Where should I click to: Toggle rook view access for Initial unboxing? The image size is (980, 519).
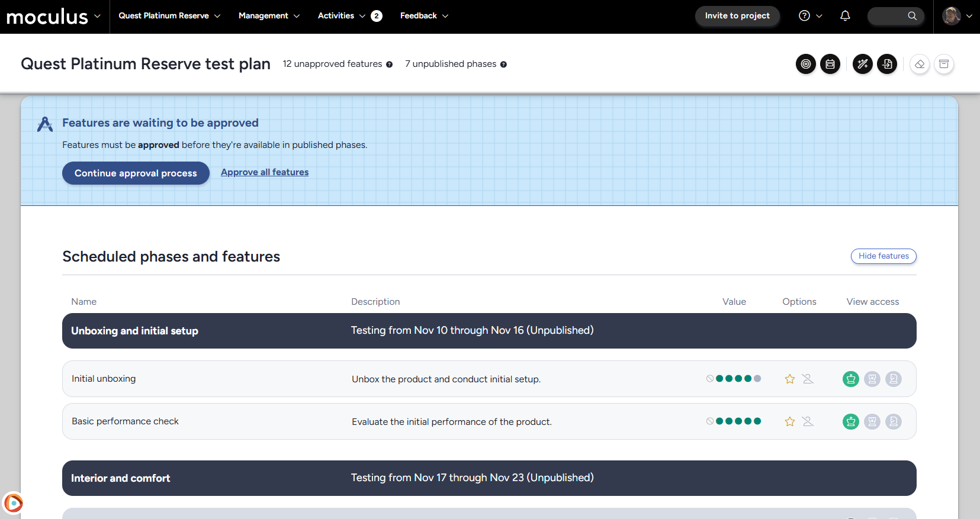(872, 379)
